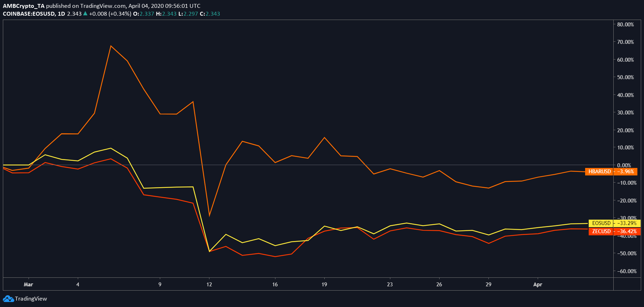Click the TradingView cloud logo icon
The image size is (644, 307).
tap(8, 299)
